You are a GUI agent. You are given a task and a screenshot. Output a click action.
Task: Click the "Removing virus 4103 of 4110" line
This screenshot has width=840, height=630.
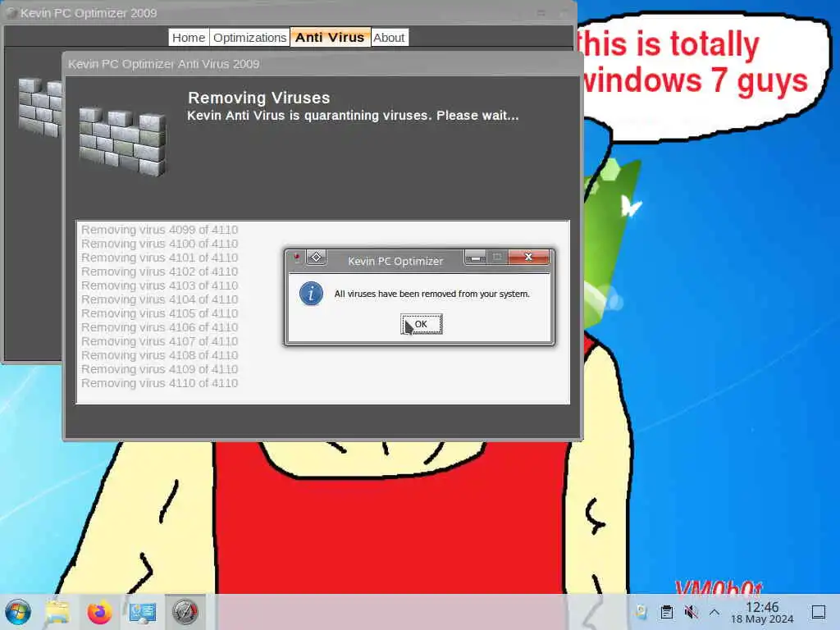160,285
